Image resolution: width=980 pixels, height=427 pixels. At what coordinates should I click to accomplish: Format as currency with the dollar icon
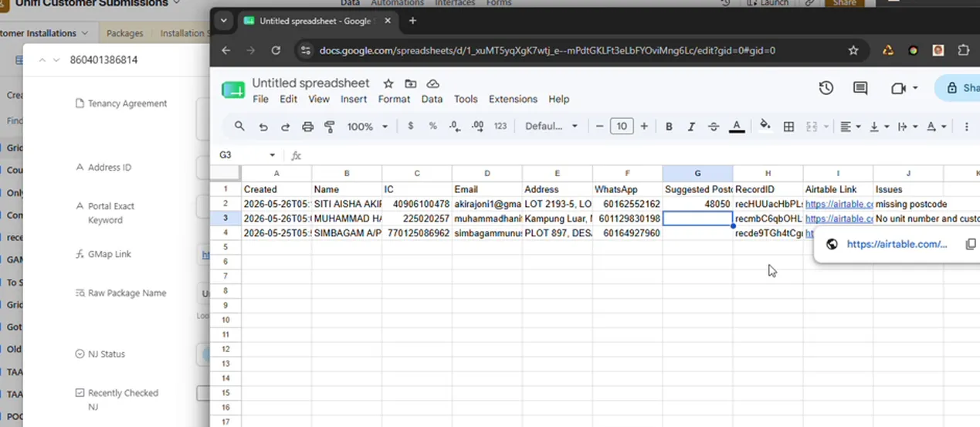click(x=410, y=126)
